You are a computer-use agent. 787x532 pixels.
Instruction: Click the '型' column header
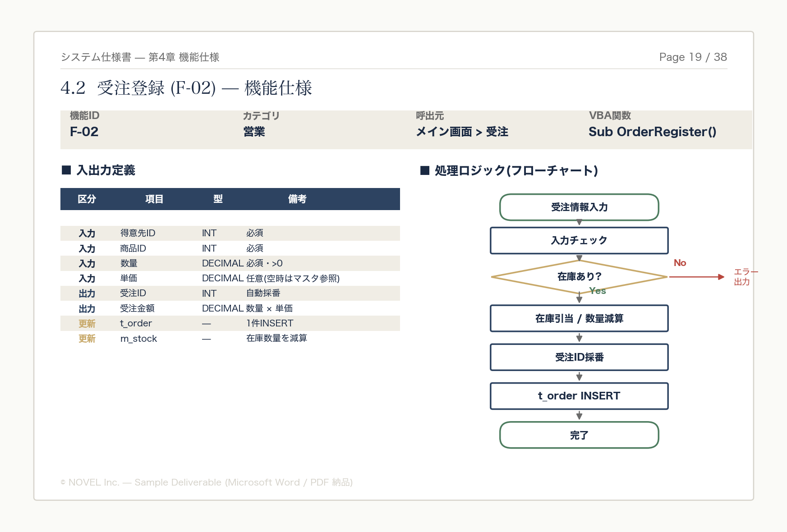218,199
